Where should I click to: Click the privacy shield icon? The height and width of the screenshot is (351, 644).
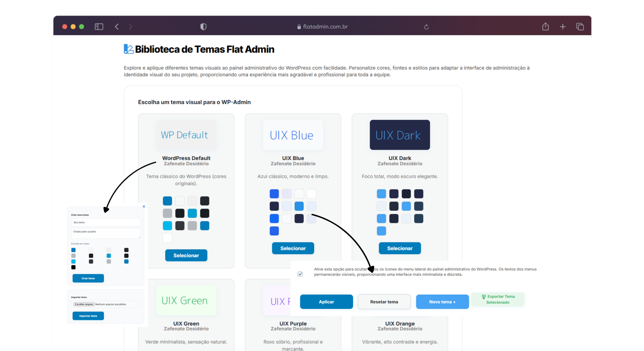(x=203, y=27)
